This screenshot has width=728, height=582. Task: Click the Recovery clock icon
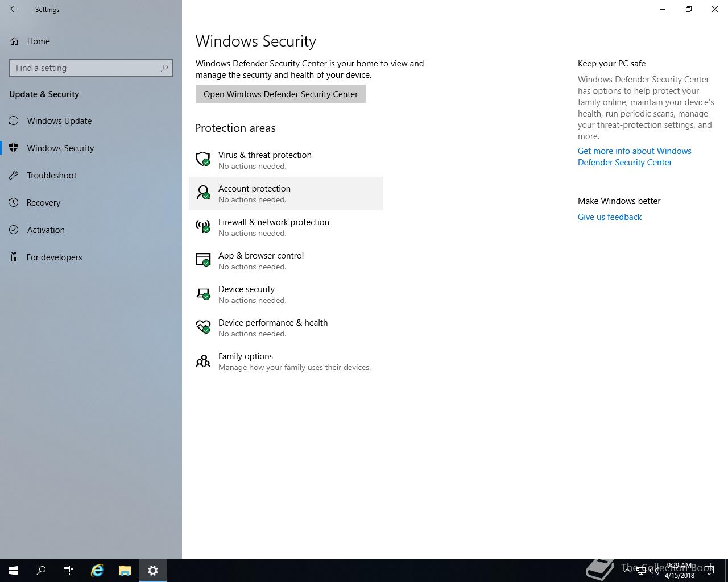click(x=14, y=202)
